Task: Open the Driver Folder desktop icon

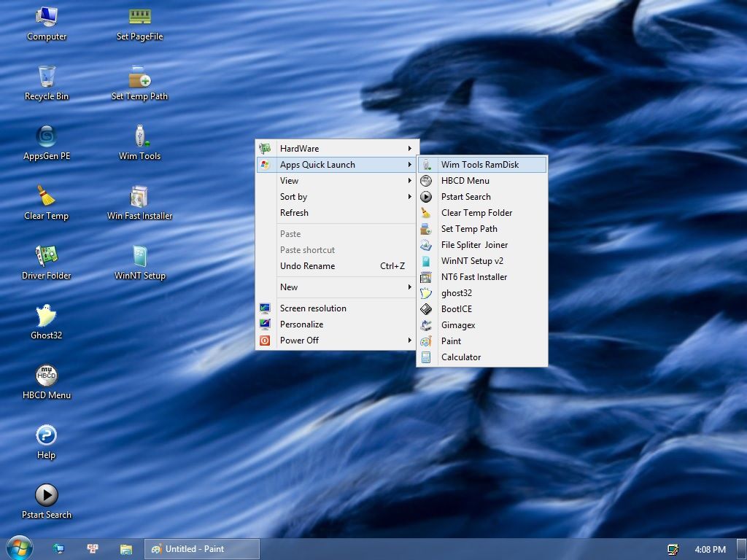Action: (47, 257)
